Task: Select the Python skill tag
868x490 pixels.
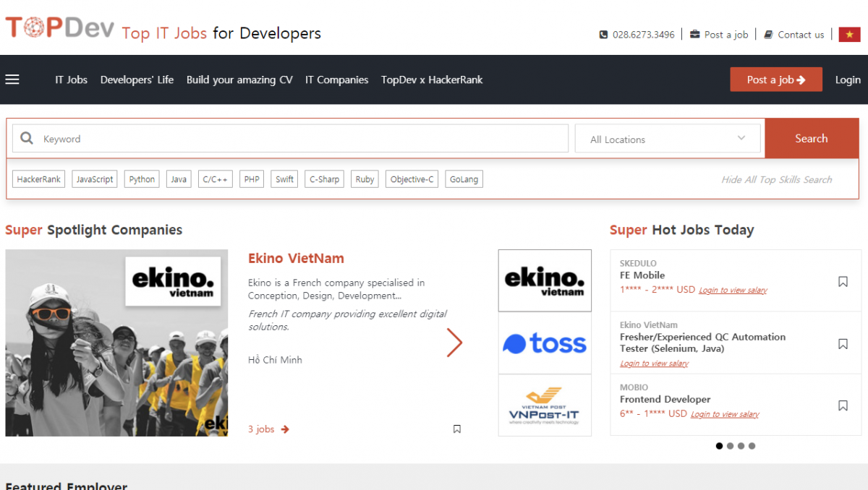Action: 142,179
